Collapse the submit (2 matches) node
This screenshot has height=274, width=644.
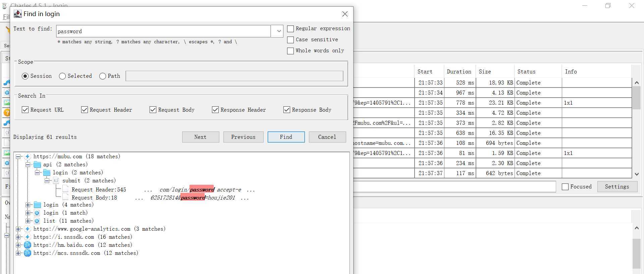point(47,180)
